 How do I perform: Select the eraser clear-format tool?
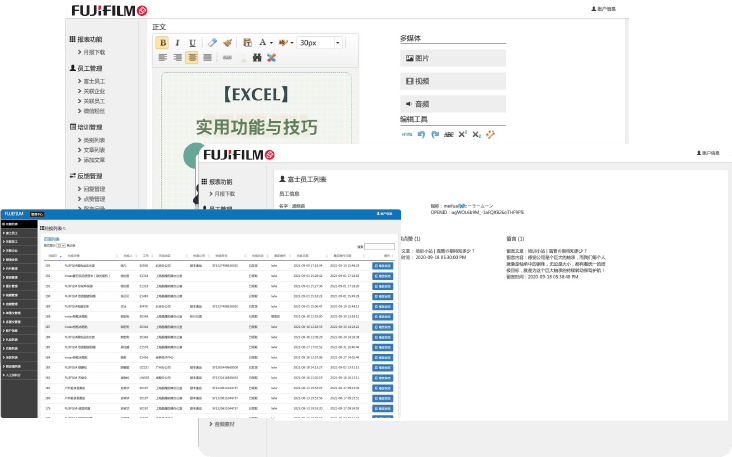[212, 43]
